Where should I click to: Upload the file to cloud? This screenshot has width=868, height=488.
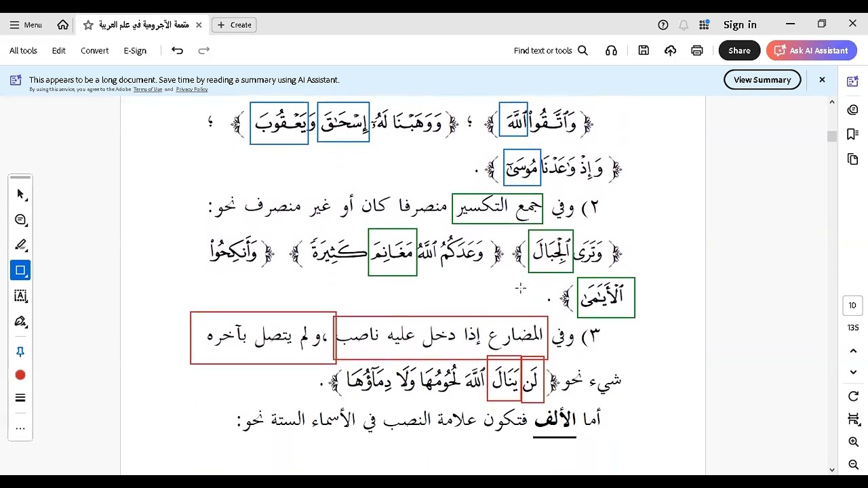(x=670, y=50)
